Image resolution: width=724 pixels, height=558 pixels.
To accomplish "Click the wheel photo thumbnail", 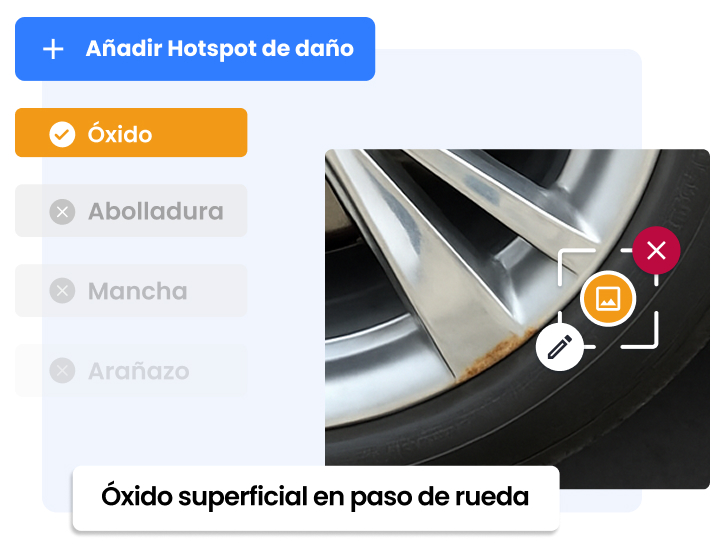I will coord(517,319).
